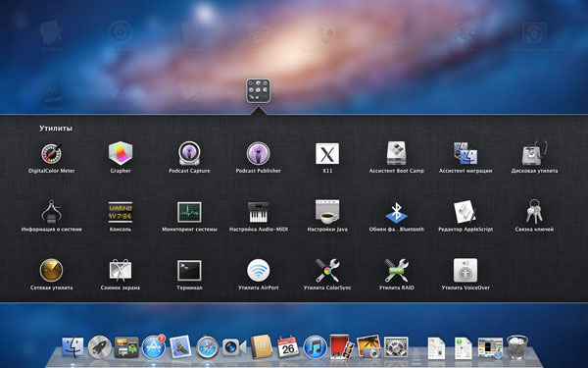Launch FaceTime from the Dock
This screenshot has height=368, width=588.
[x=234, y=347]
